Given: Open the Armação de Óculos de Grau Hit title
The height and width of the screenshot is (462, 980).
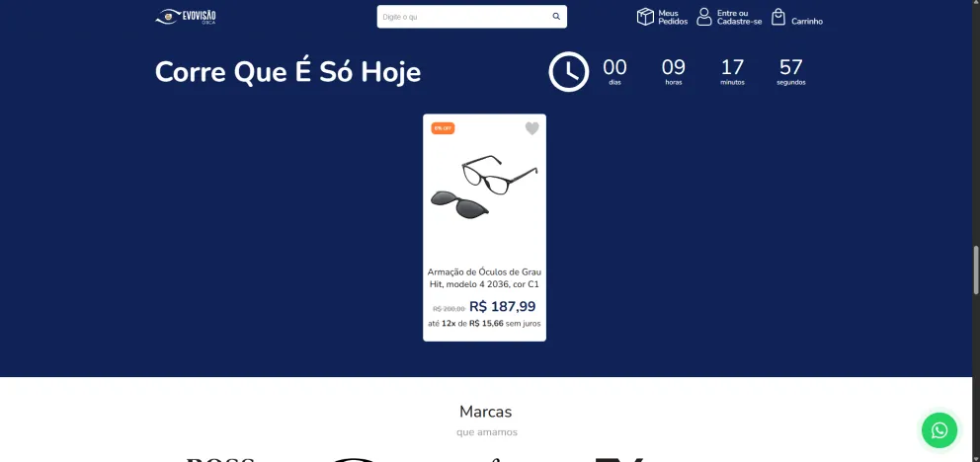Looking at the screenshot, I should [484, 278].
